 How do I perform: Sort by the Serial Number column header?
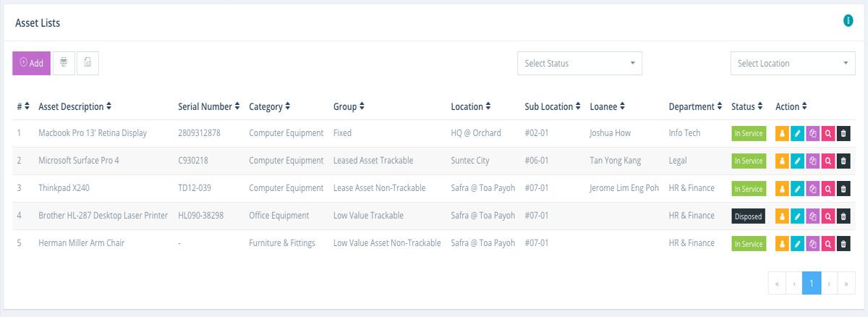coord(209,106)
